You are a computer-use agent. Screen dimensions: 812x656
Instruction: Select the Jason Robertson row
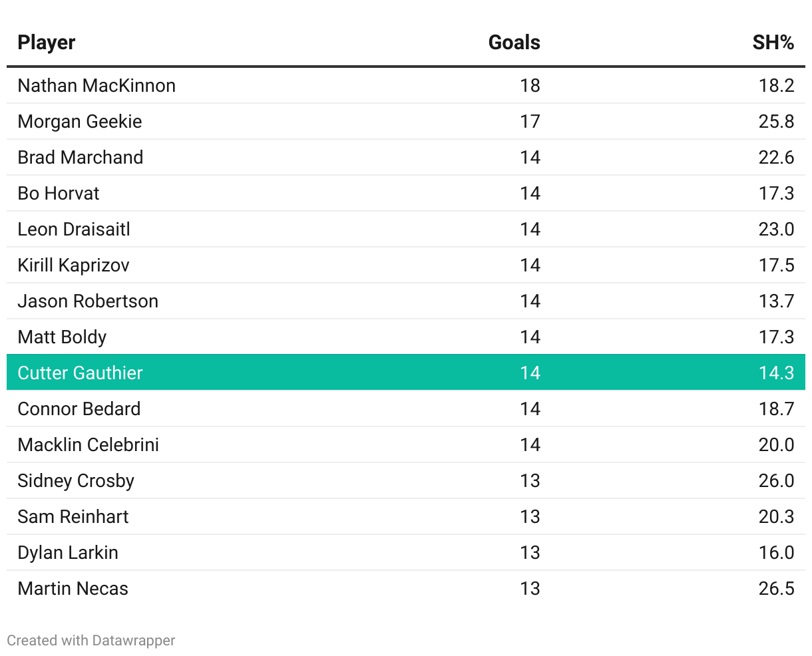click(x=88, y=301)
